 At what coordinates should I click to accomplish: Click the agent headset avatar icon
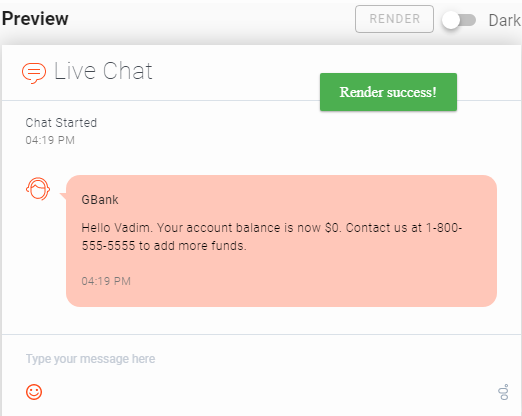click(x=38, y=189)
